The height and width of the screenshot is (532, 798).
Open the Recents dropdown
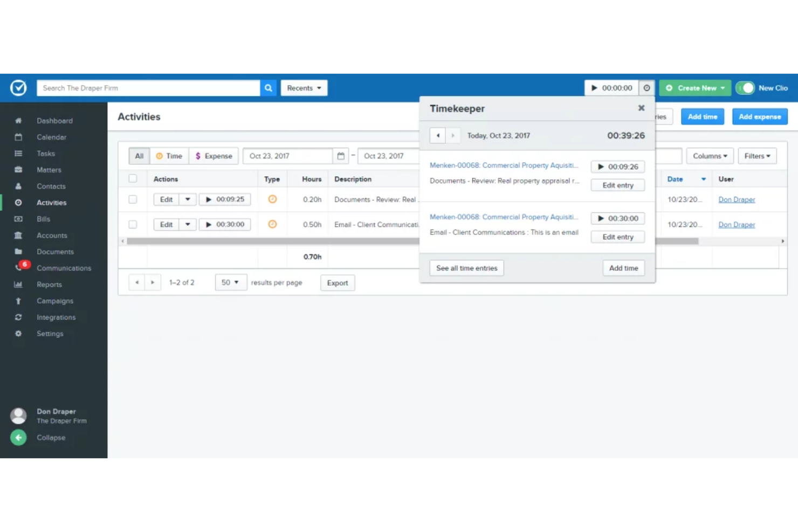(x=304, y=87)
